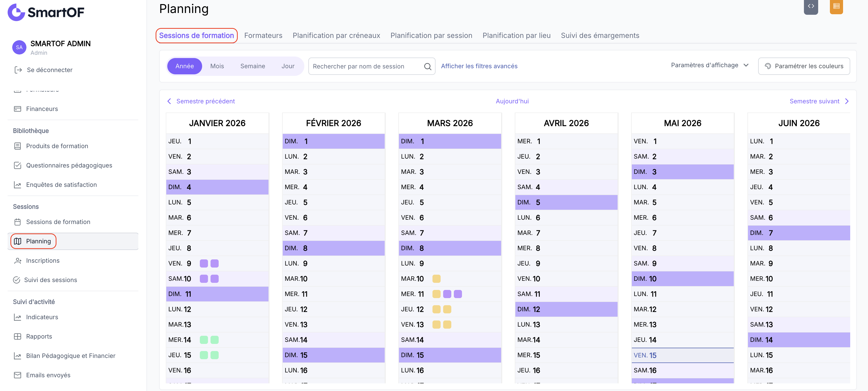
Task: Click the color palette icon
Action: 768,66
